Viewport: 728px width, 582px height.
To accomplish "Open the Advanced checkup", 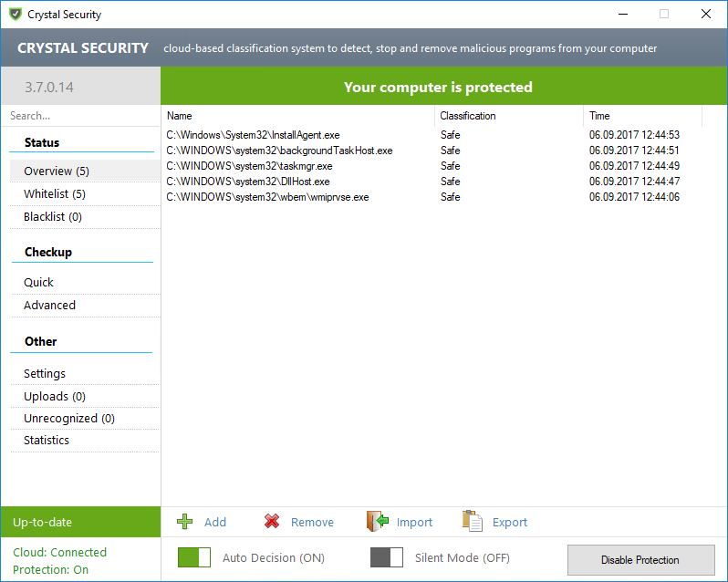I will pyautogui.click(x=50, y=306).
